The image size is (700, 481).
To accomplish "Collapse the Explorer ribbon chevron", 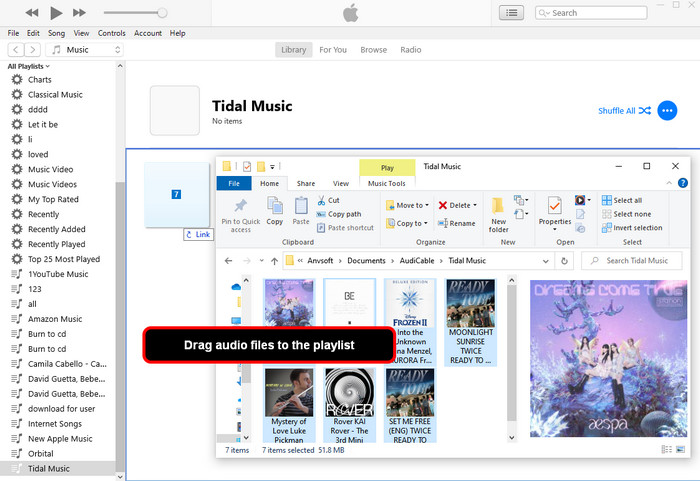I will (669, 183).
